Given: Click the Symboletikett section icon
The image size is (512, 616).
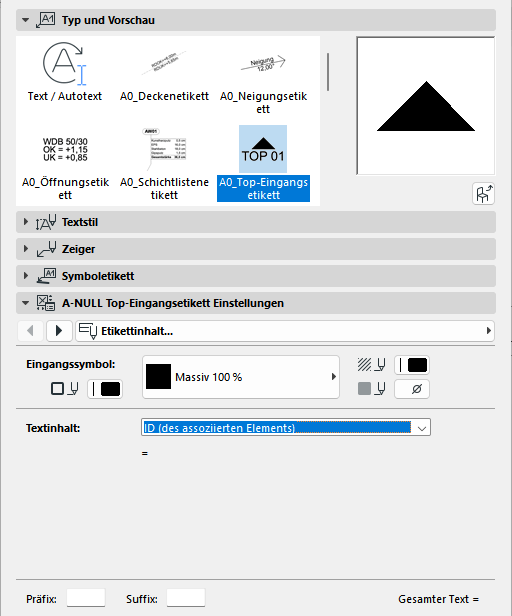Looking at the screenshot, I should click(46, 276).
